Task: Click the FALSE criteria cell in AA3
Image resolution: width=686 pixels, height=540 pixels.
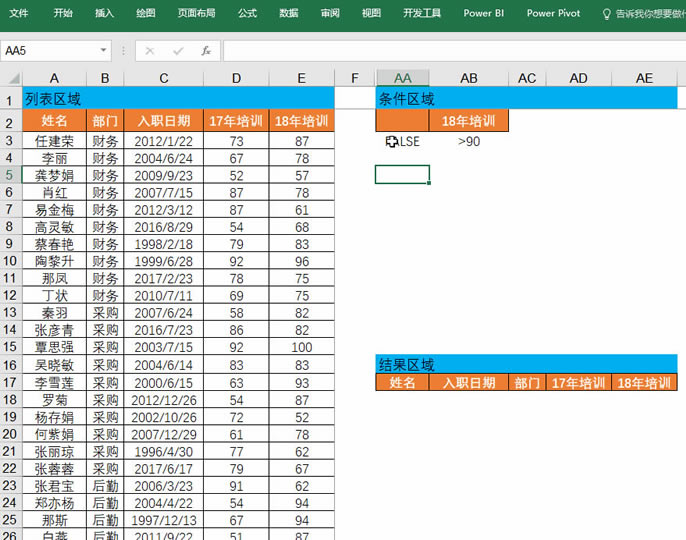Action: [402, 141]
